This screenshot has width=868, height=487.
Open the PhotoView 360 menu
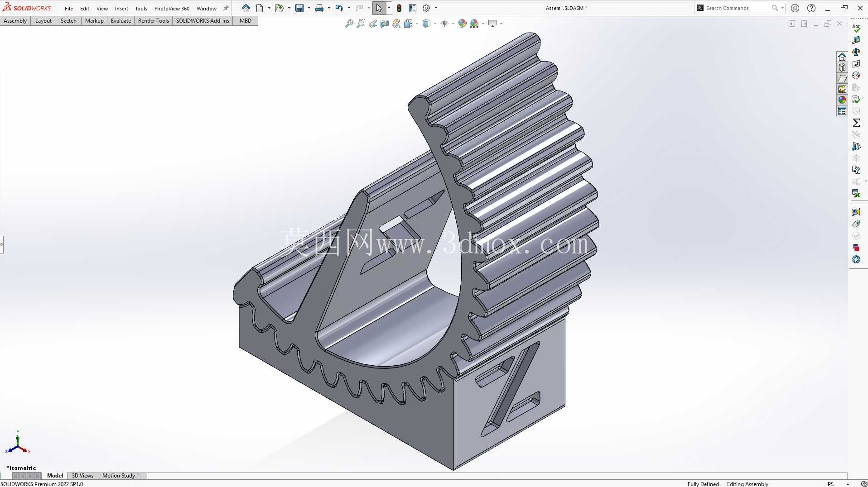coord(172,9)
